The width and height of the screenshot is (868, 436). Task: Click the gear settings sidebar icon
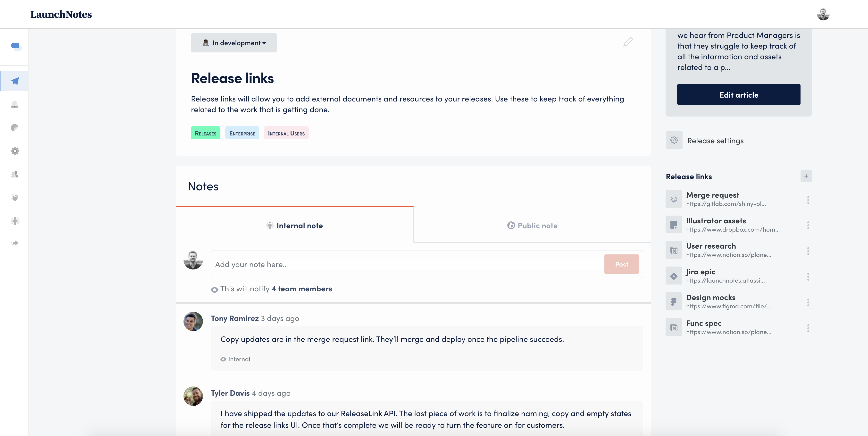pyautogui.click(x=15, y=151)
